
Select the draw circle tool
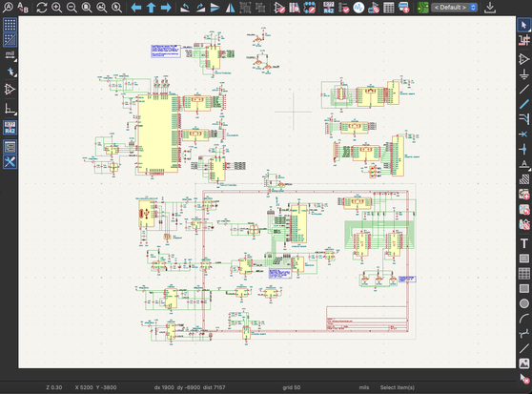pos(523,303)
